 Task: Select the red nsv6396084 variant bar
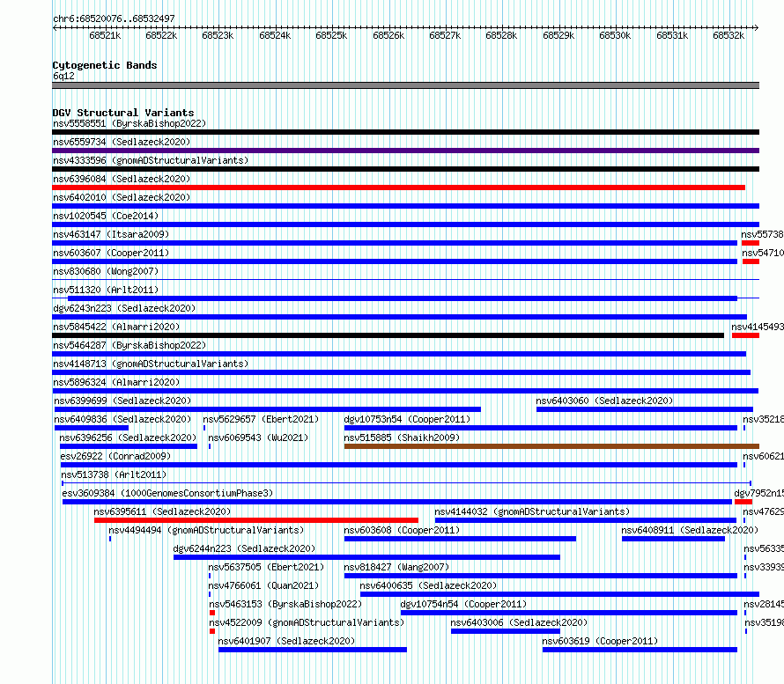(398, 188)
